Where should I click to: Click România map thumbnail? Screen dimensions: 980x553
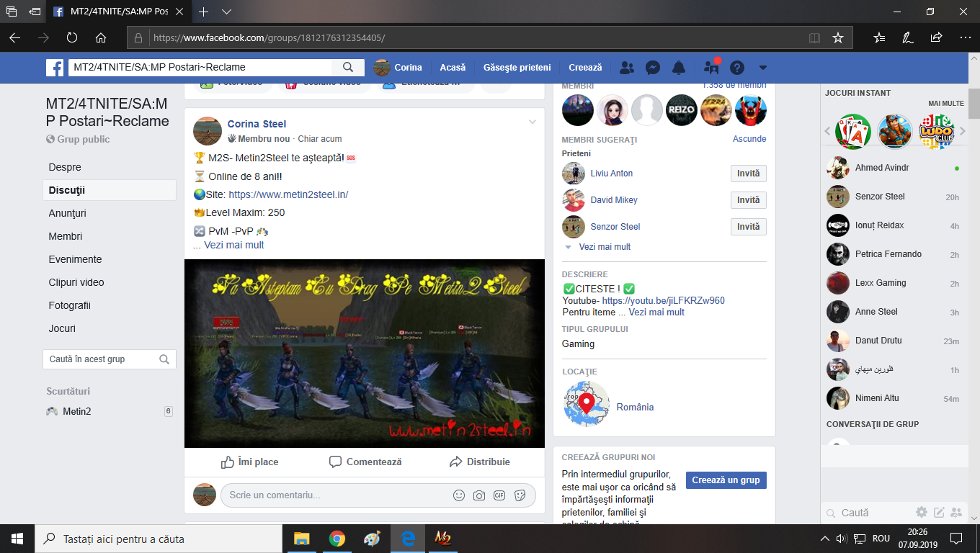tap(587, 404)
